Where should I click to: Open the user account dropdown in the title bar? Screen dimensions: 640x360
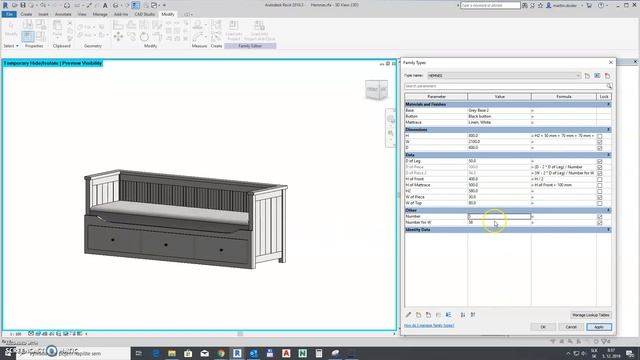pyautogui.click(x=582, y=5)
